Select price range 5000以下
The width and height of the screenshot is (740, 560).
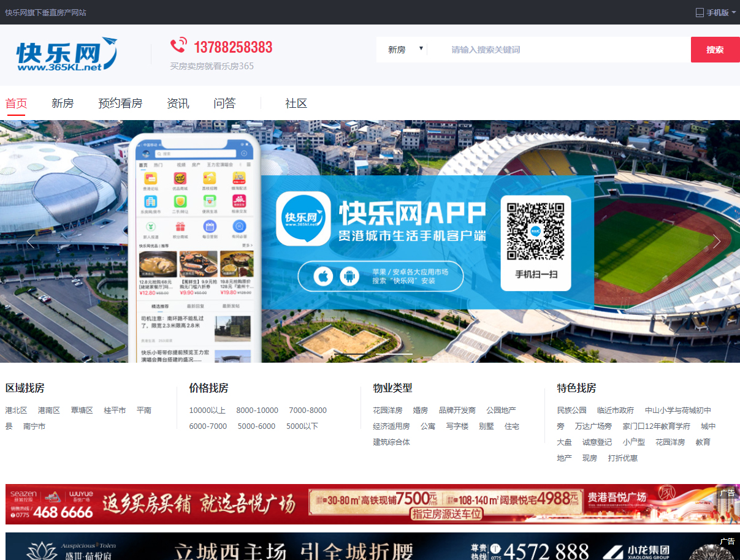click(x=302, y=426)
